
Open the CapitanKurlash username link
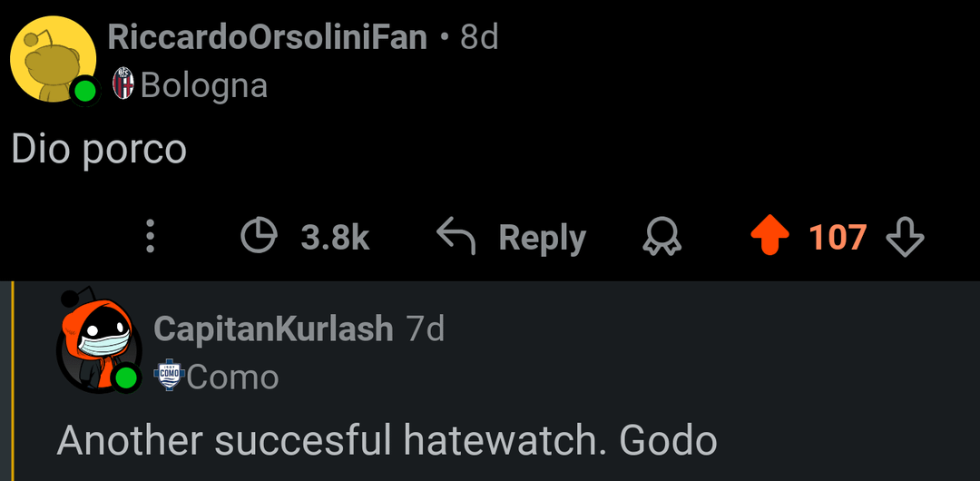point(273,329)
